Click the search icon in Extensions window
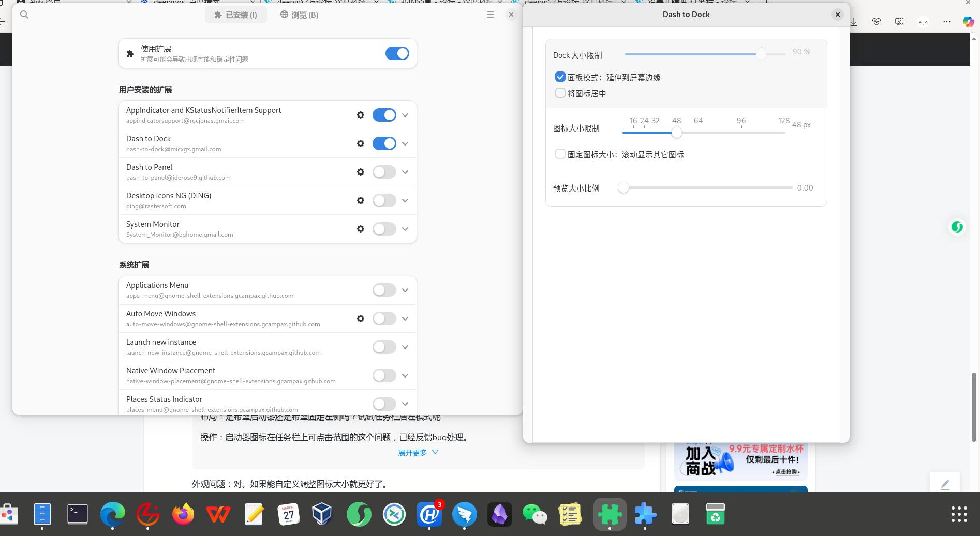Screen dimensions: 980x536 (24, 15)
